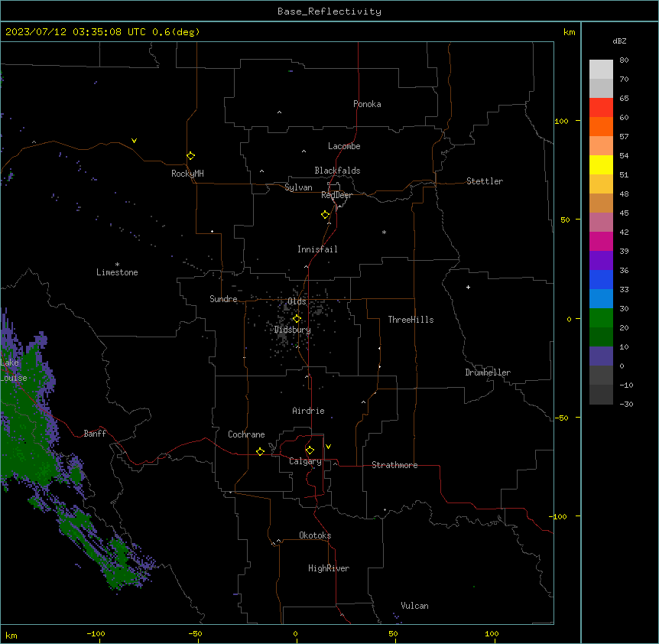Screen dimensions: 659x644
Task: Click the yellow diamond marker near RockyMH
Action: tap(191, 156)
